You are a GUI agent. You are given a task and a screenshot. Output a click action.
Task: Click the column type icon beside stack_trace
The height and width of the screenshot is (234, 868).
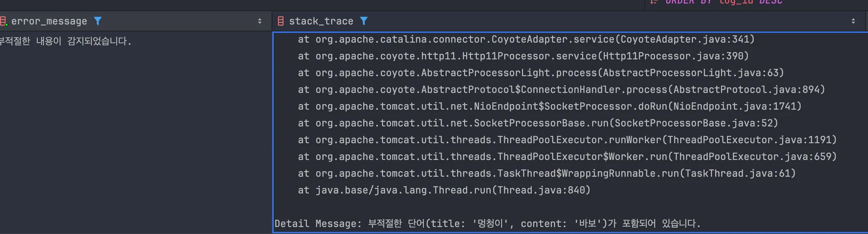281,21
